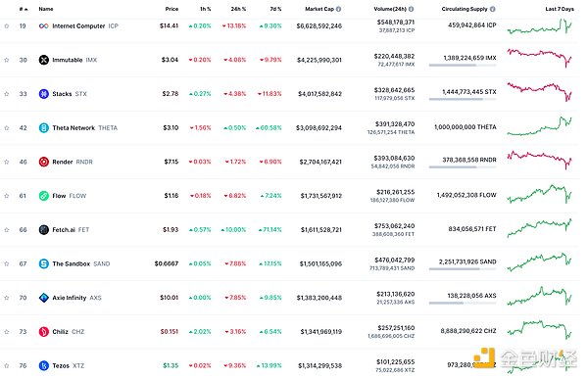Star Immutable in the watchlist

7,60
